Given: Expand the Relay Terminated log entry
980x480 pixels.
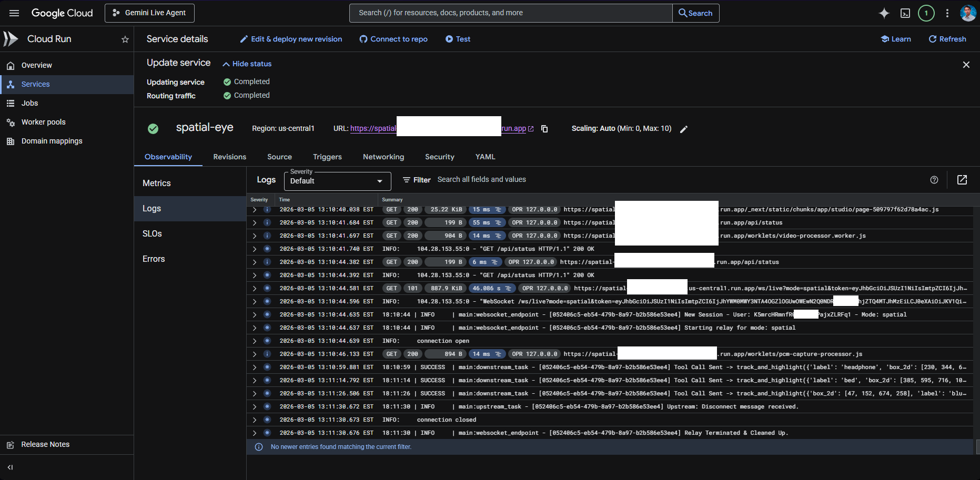Looking at the screenshot, I should pyautogui.click(x=255, y=433).
